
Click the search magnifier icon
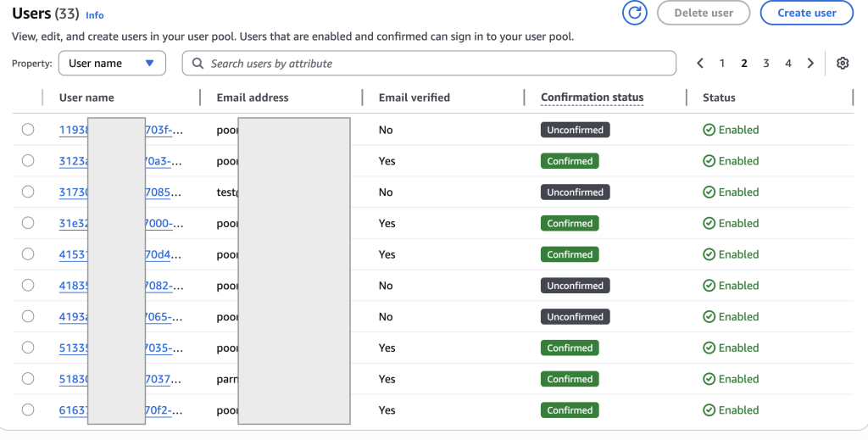tap(198, 64)
